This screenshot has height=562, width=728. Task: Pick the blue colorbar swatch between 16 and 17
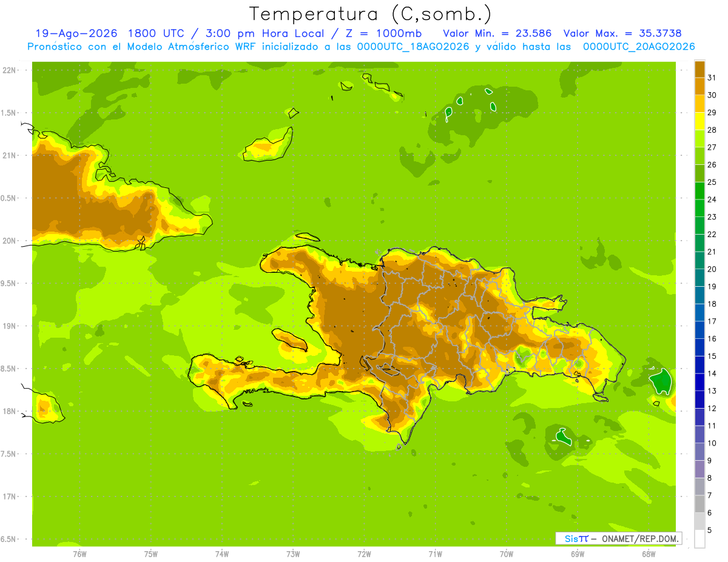(699, 330)
